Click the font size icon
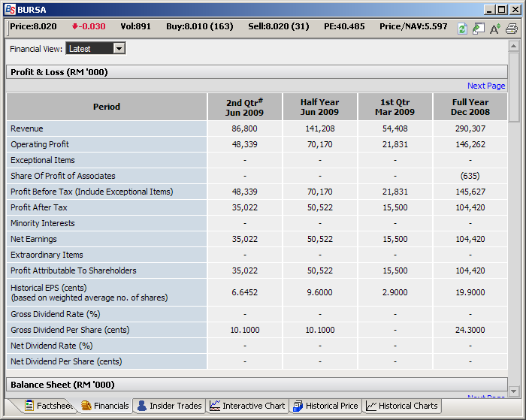This screenshot has width=526, height=420. point(494,29)
